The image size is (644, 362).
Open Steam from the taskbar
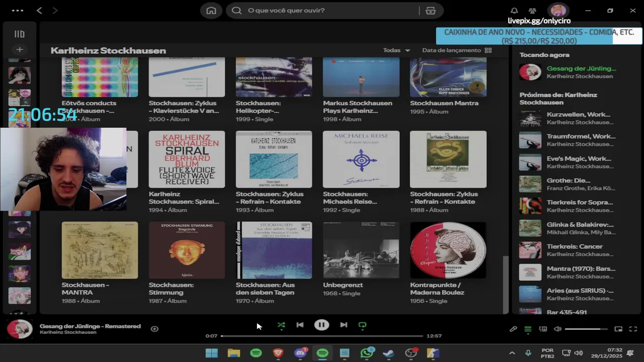388,353
